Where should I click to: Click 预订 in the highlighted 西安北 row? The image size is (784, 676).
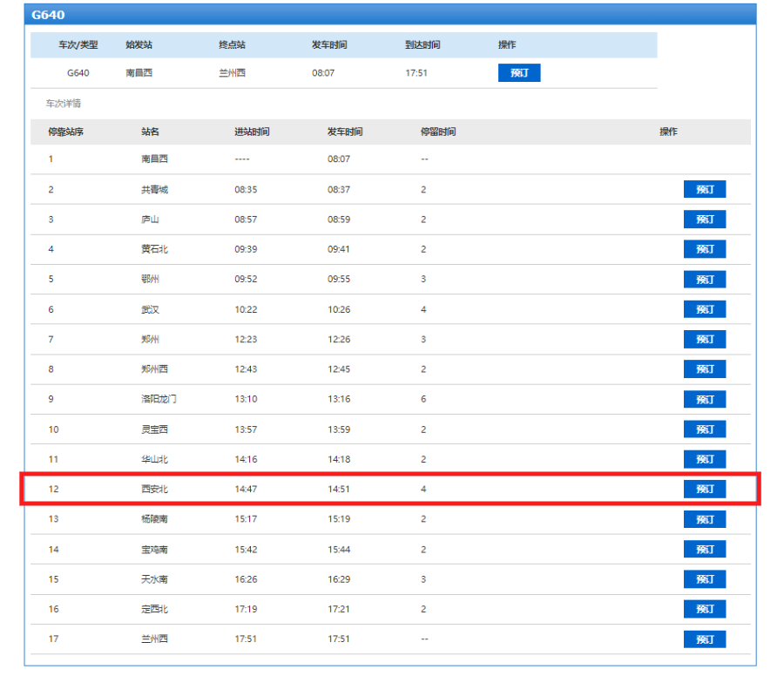pos(704,490)
